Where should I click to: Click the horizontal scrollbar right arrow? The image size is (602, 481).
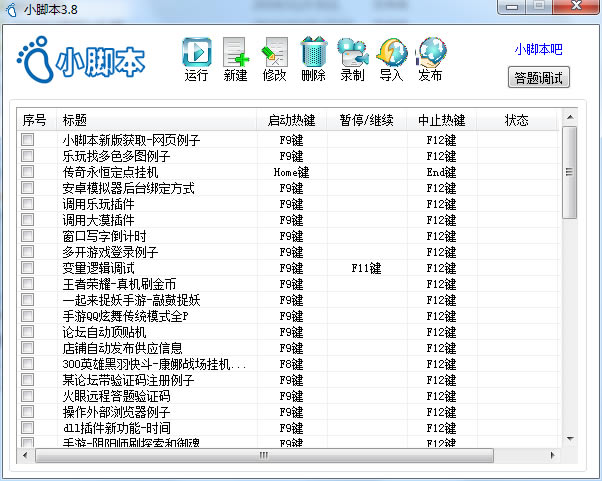(x=552, y=456)
